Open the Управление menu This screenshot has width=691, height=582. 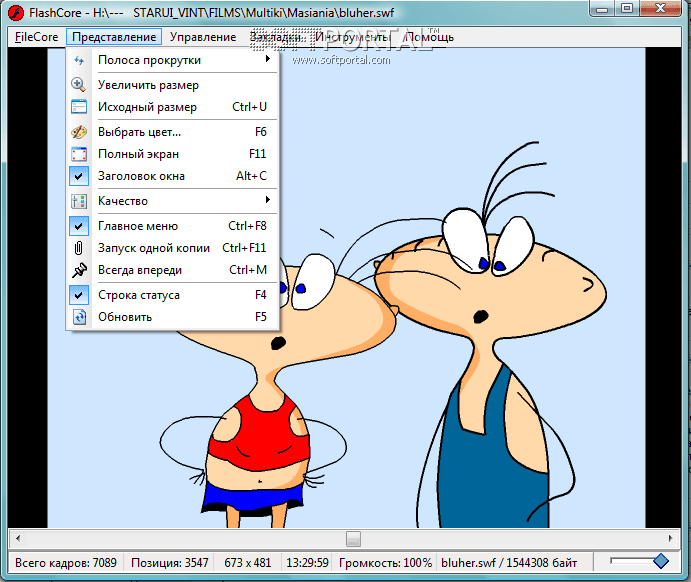pyautogui.click(x=203, y=37)
